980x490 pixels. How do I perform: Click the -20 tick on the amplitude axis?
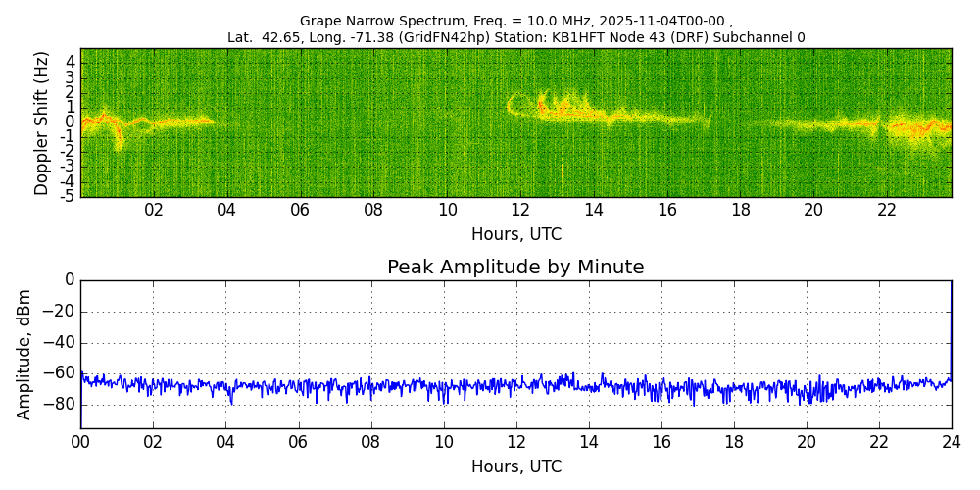(x=61, y=312)
